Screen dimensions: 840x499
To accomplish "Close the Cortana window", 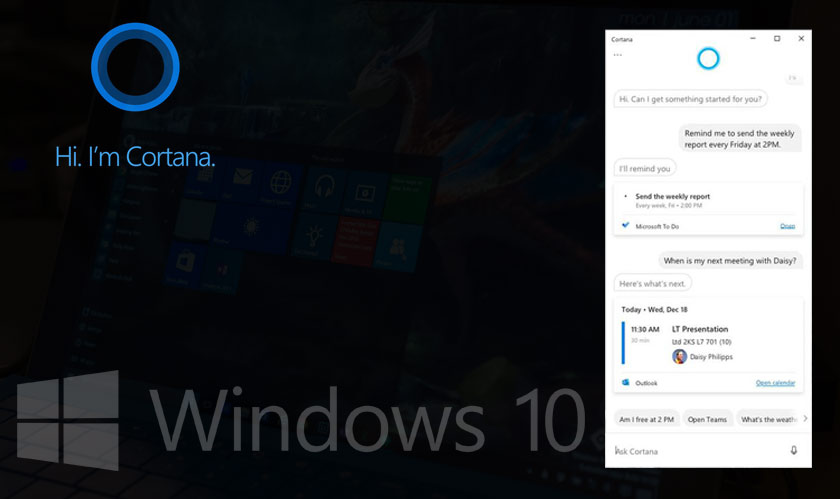I will click(801, 39).
